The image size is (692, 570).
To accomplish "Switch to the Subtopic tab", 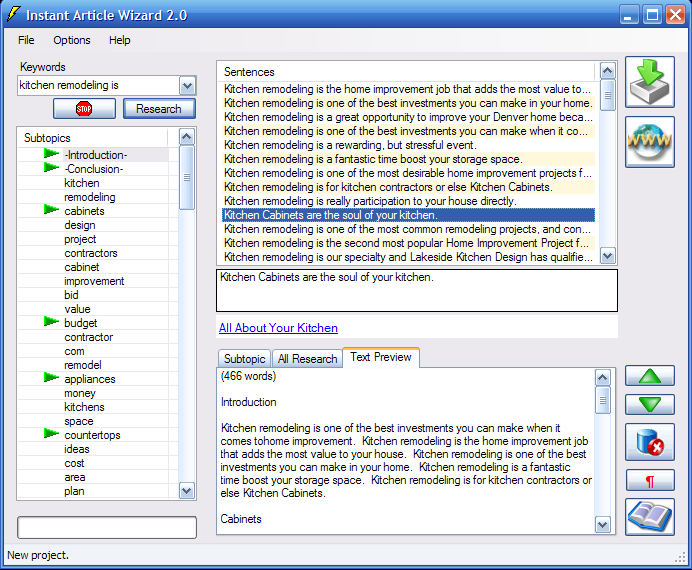I will tap(244, 359).
